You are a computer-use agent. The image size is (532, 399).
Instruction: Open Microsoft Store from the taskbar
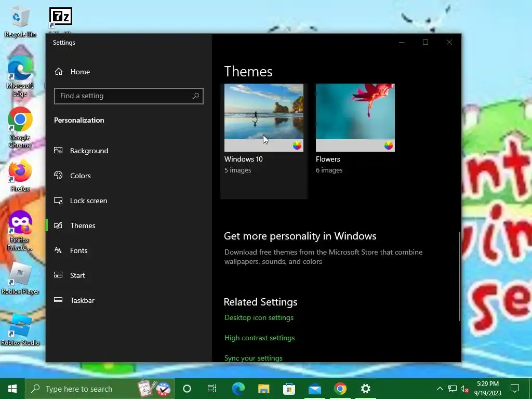(x=289, y=389)
